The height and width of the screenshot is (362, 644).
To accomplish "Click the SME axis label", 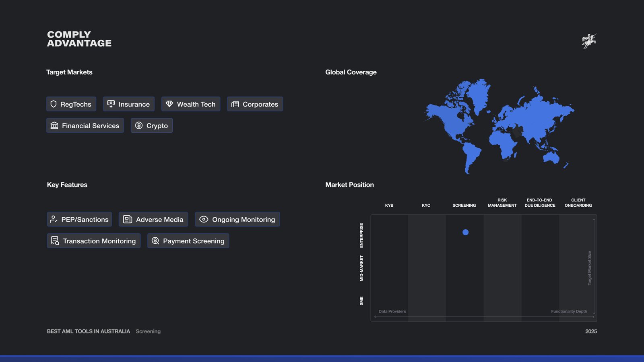I will (361, 301).
